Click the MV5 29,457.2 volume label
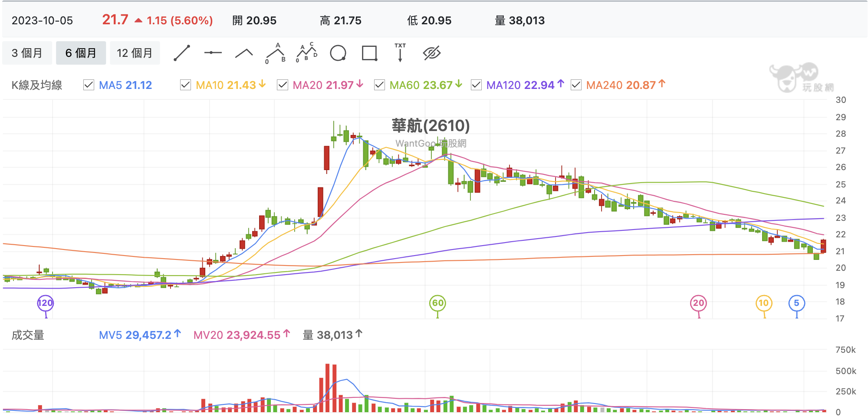 135,335
